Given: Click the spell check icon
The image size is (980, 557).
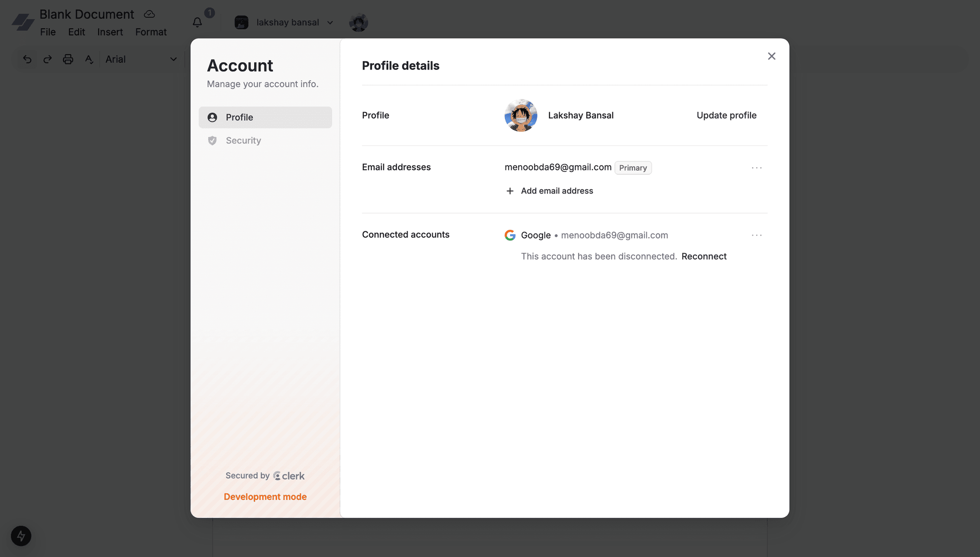Looking at the screenshot, I should [89, 59].
